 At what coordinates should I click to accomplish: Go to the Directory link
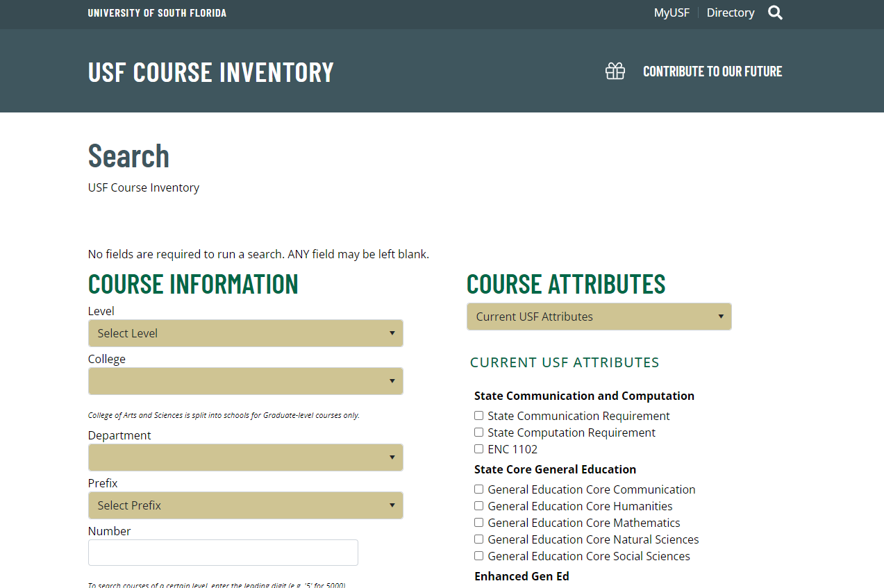731,12
